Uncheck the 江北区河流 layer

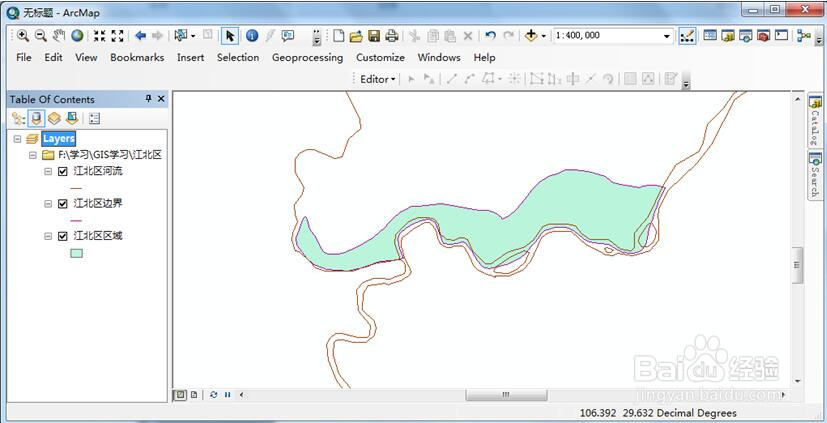[63, 171]
